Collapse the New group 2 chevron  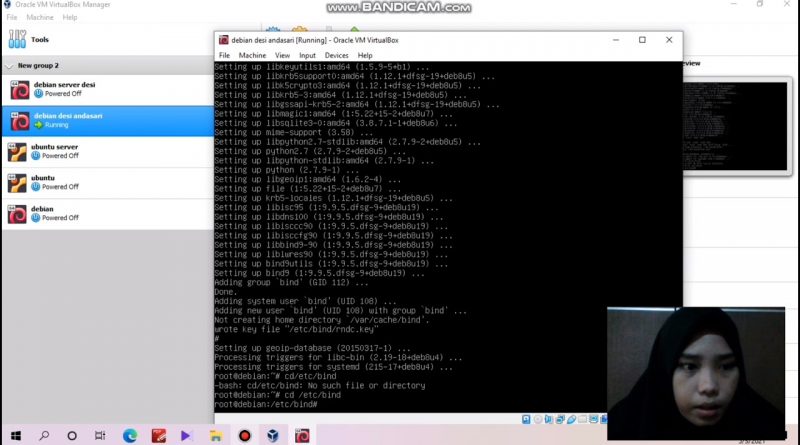[9, 66]
